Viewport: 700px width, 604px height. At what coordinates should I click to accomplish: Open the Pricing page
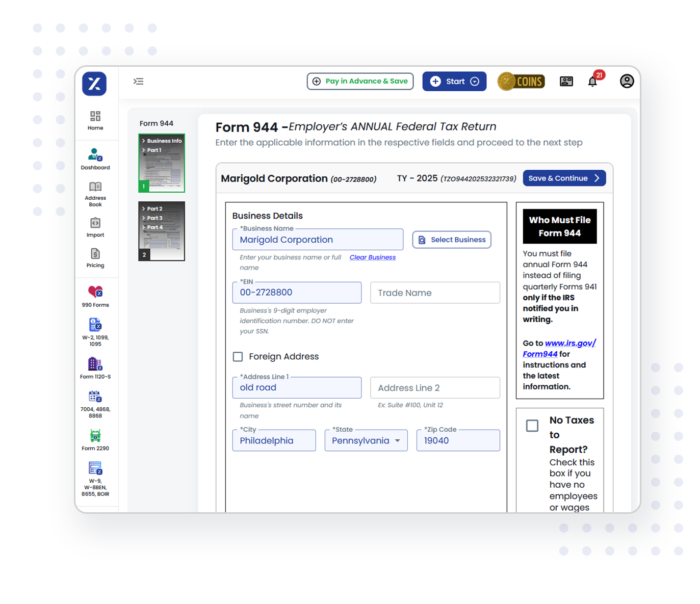pos(95,257)
